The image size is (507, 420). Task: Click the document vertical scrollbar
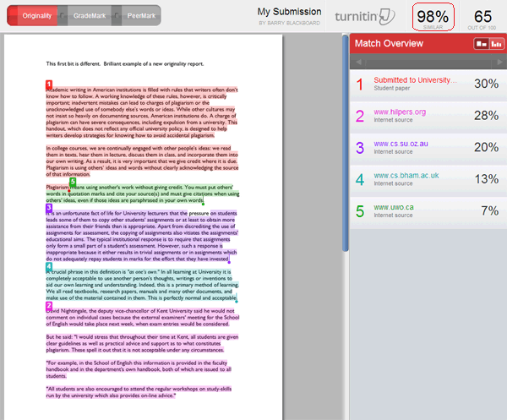[345, 127]
